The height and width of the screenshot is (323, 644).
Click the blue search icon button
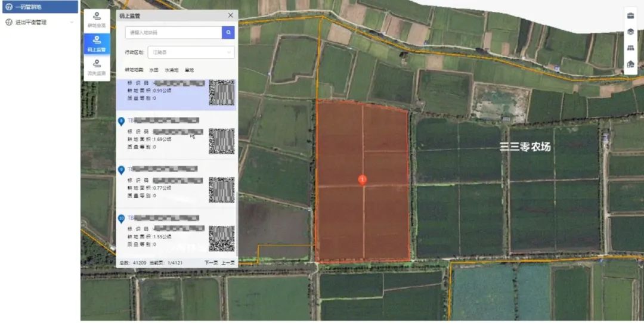click(228, 32)
